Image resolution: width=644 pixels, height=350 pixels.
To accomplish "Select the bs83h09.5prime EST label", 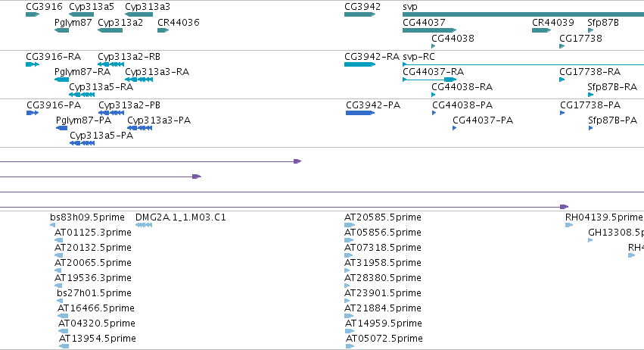I will (x=88, y=217).
